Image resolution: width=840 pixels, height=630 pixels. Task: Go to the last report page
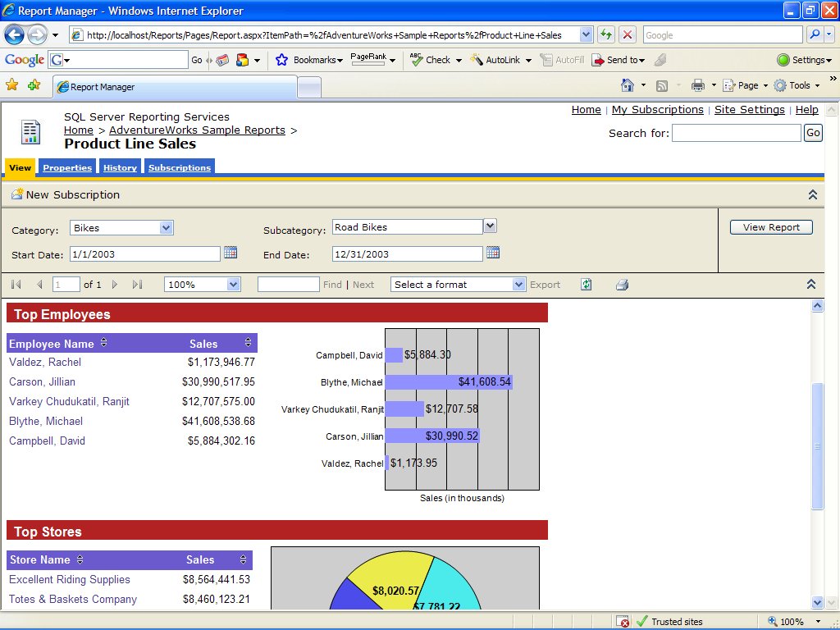(x=137, y=285)
